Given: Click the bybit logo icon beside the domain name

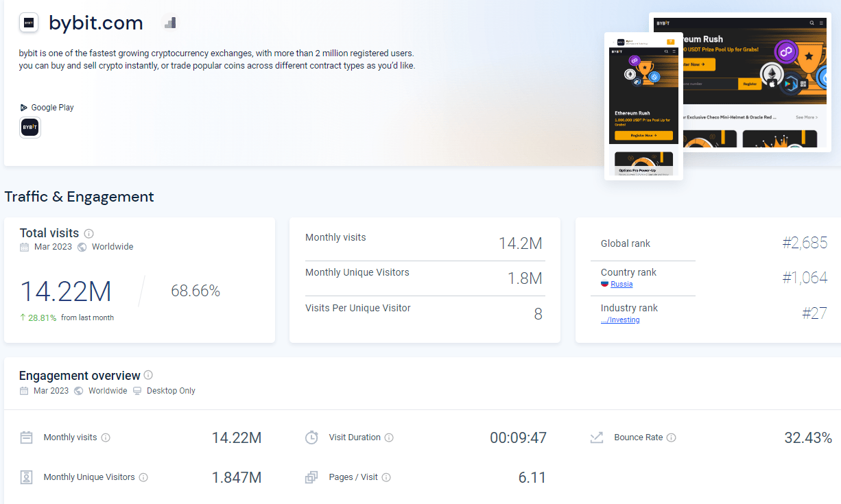Looking at the screenshot, I should [x=28, y=23].
